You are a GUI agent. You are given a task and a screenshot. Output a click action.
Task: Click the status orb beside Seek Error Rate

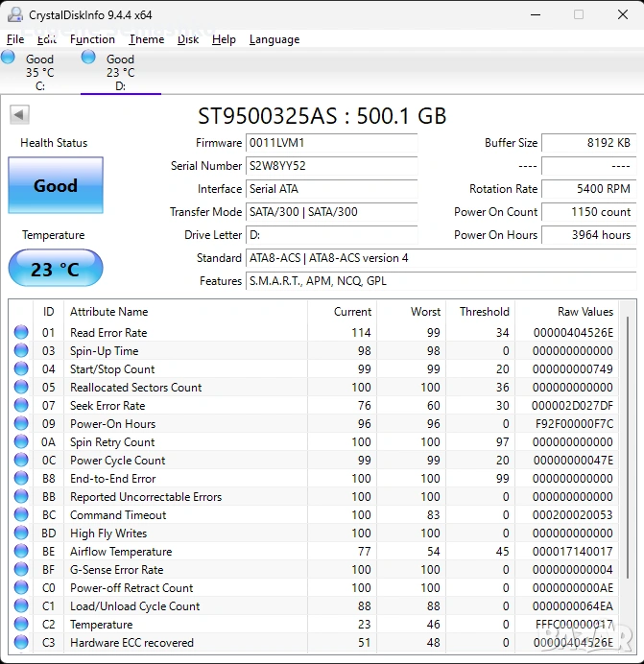21,406
